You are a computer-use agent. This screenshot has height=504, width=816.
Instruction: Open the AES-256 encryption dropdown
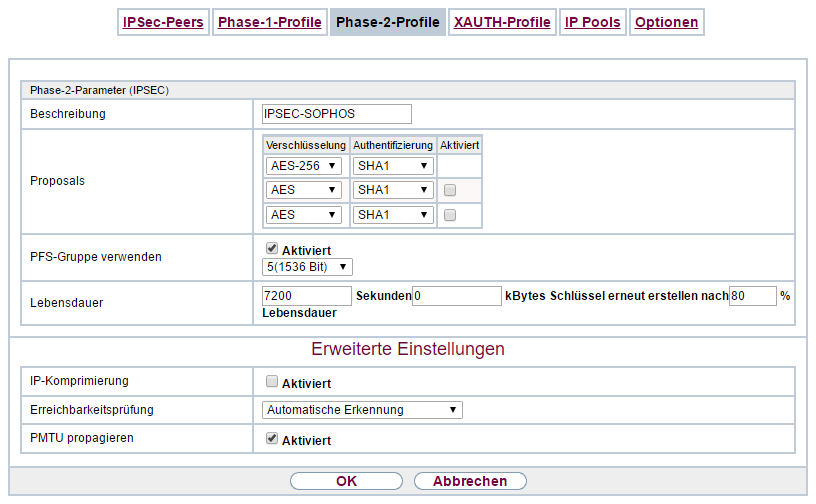pos(303,166)
